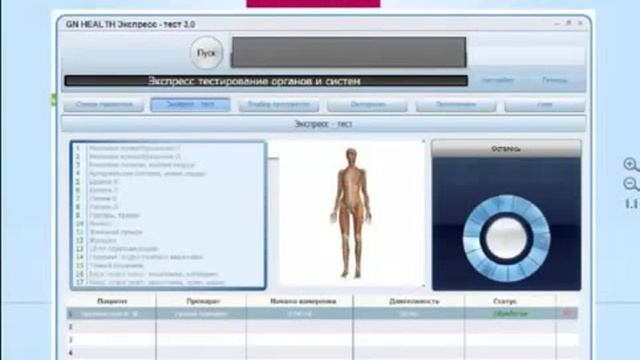Click the dark gray display field beside Пуск
The height and width of the screenshot is (360, 640).
pos(349,52)
